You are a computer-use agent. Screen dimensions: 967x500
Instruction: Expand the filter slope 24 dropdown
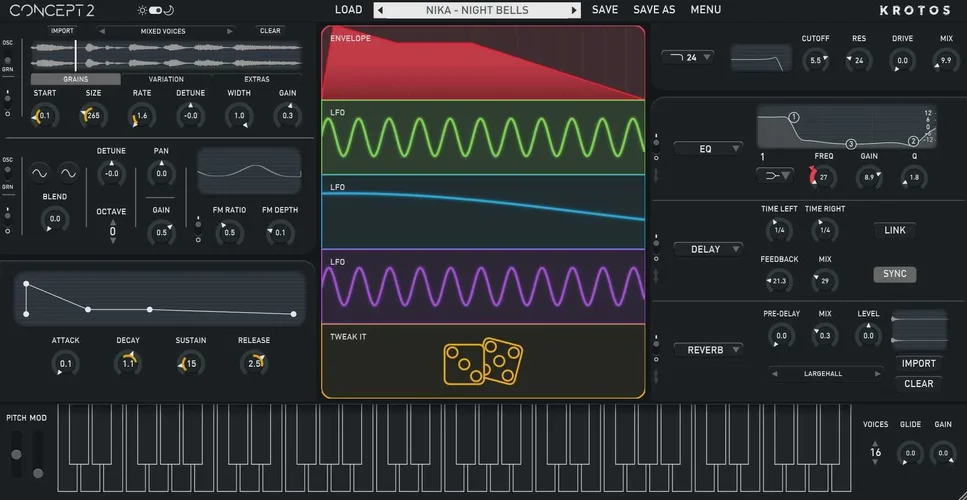tap(688, 57)
